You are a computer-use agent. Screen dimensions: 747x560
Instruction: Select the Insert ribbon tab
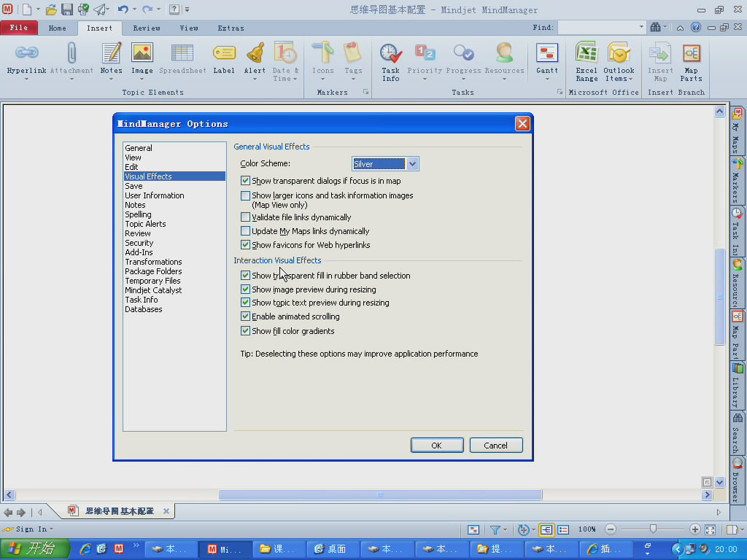[x=99, y=28]
